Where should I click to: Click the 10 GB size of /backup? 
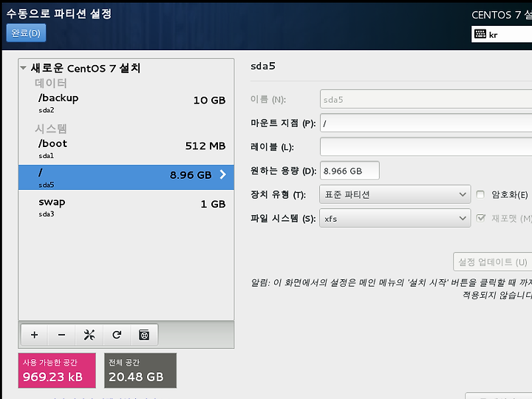tap(209, 100)
